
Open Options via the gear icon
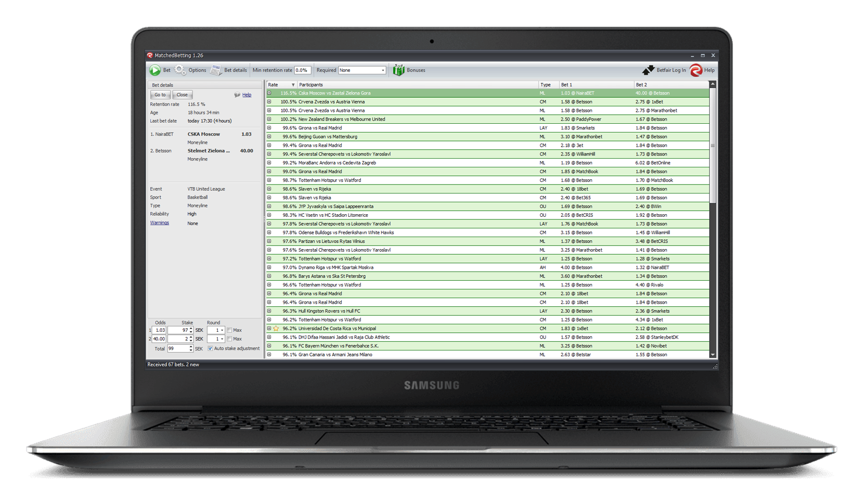[x=180, y=70]
